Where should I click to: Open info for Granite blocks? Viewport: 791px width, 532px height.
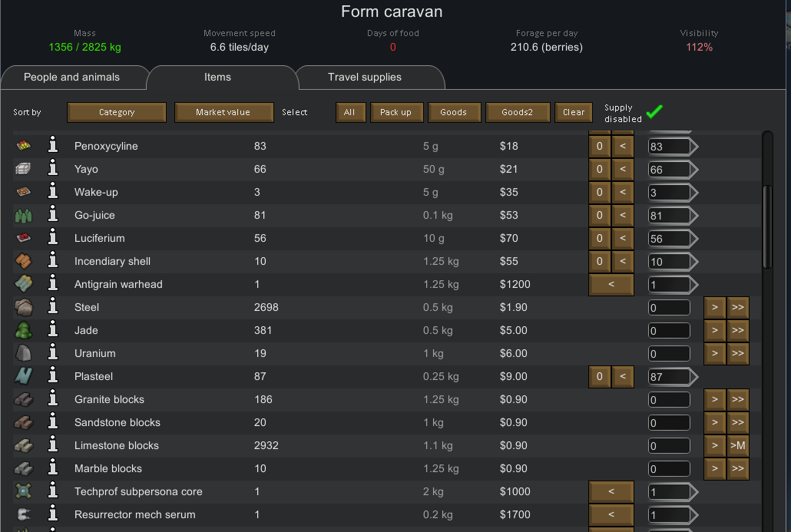click(x=53, y=399)
